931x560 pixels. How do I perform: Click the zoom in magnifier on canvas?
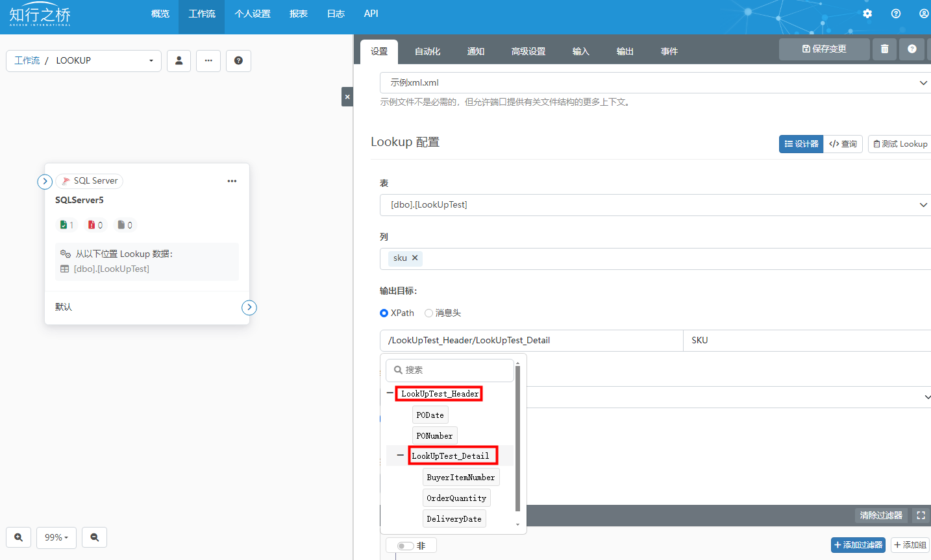click(19, 537)
